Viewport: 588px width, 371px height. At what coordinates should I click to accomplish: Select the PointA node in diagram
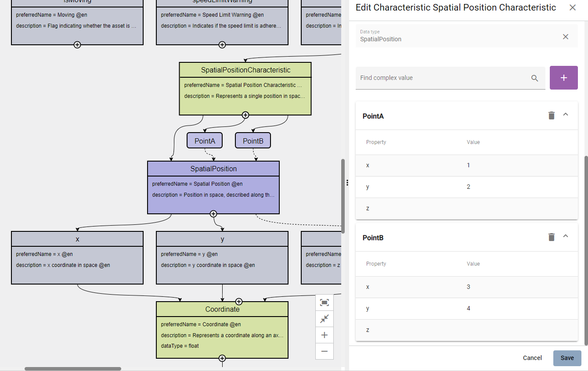pyautogui.click(x=205, y=141)
